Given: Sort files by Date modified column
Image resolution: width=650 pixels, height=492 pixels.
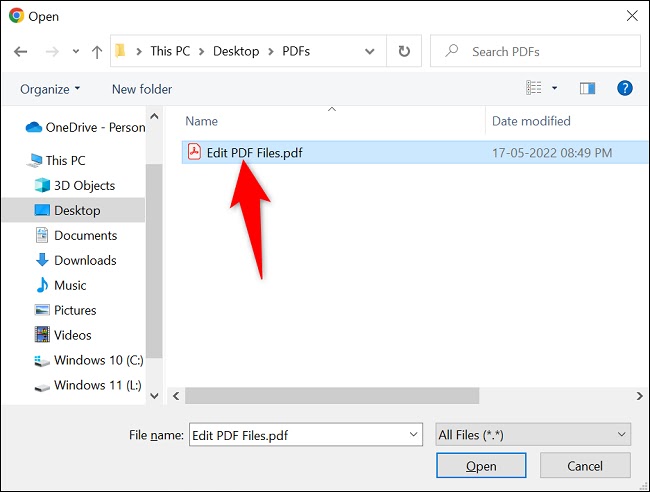Looking at the screenshot, I should click(x=531, y=121).
